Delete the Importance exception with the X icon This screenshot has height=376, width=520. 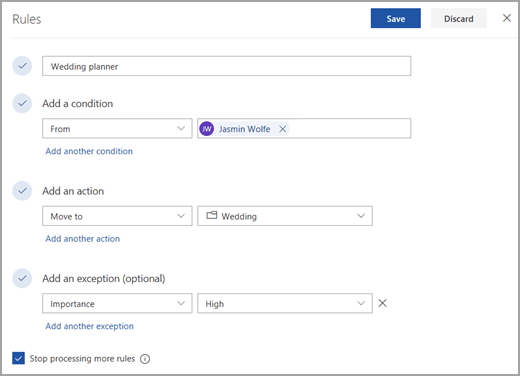point(383,303)
